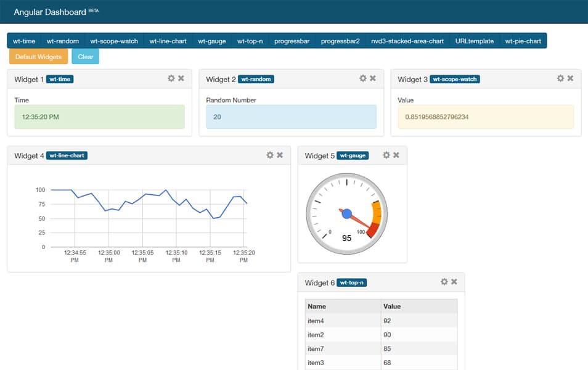This screenshot has height=370, width=588.
Task: Open Widget 2 settings gear
Action: [362, 78]
